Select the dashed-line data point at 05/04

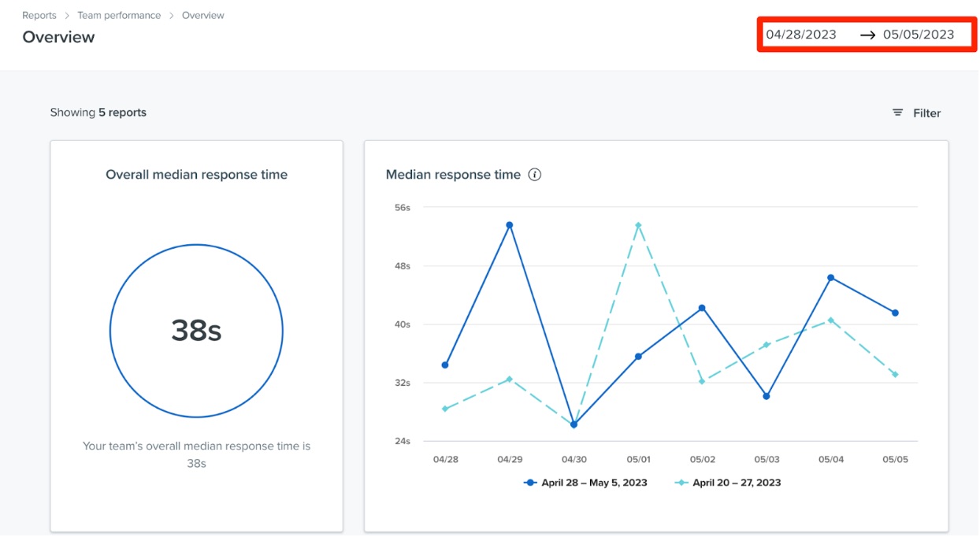(830, 320)
